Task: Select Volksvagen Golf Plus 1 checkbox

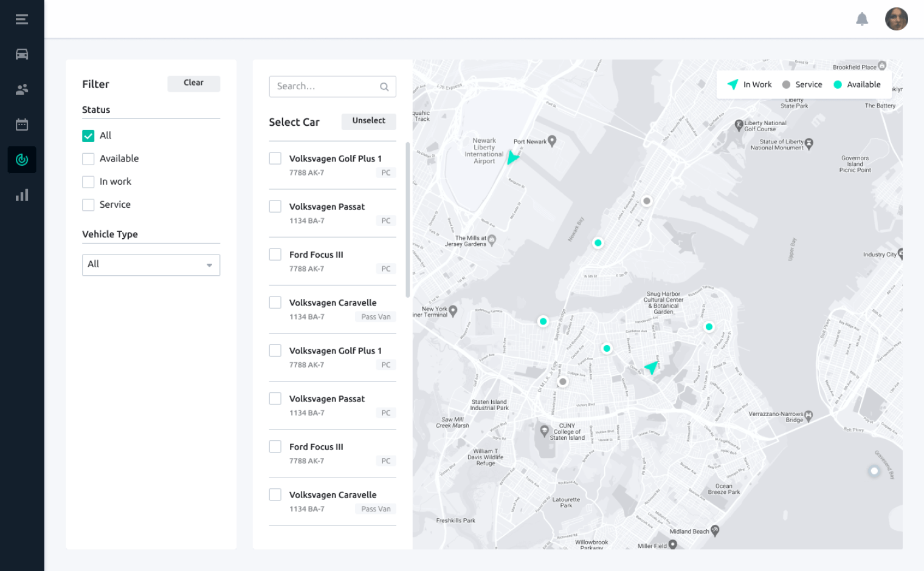Action: pos(275,157)
